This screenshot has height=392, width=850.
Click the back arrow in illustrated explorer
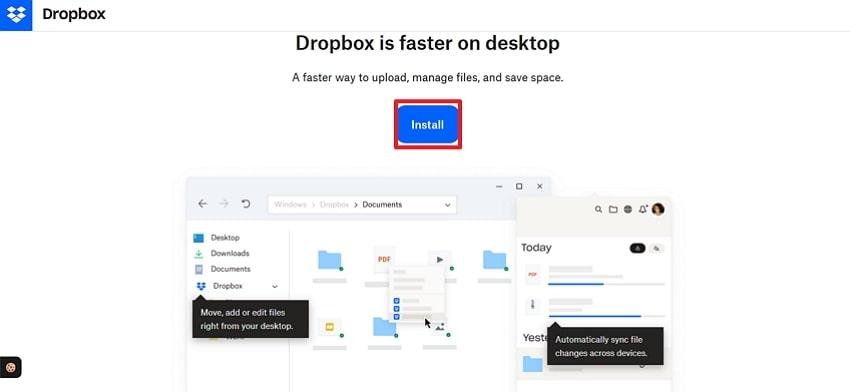[203, 204]
